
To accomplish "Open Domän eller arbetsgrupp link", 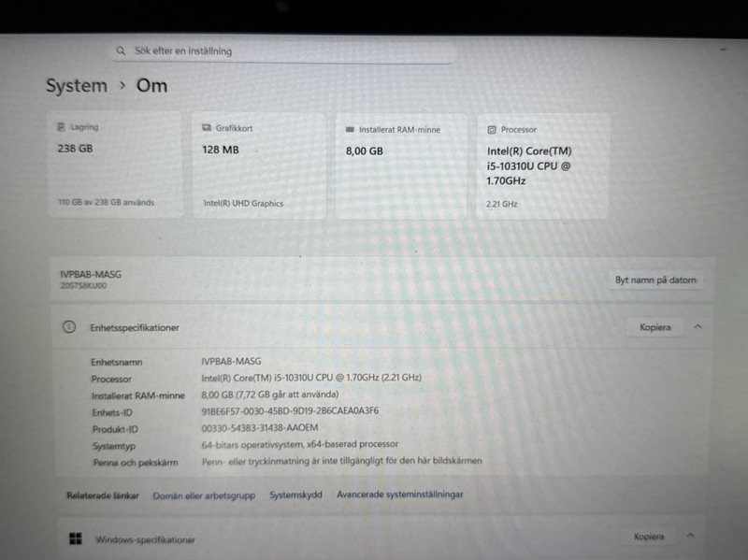I will pyautogui.click(x=204, y=495).
